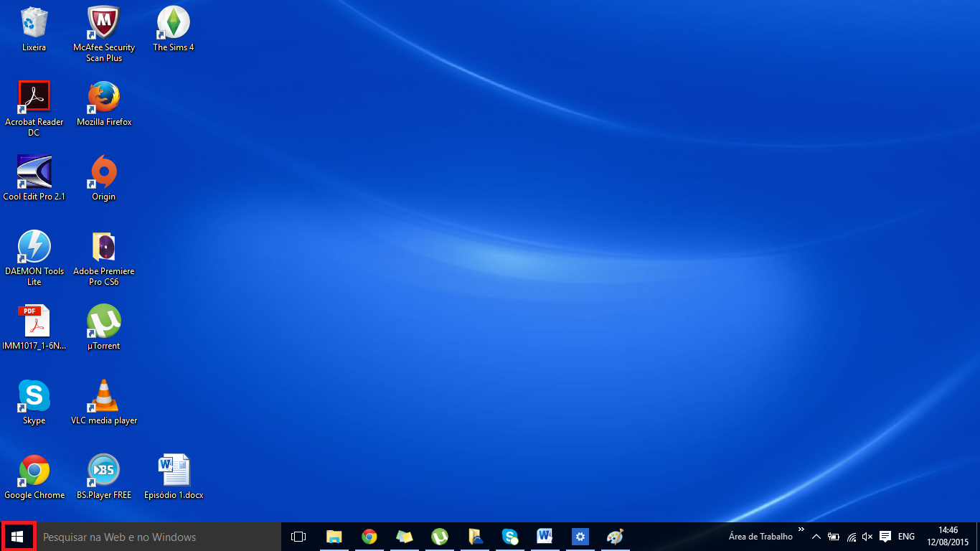This screenshot has width=980, height=551.
Task: Select Google Chrome desktop shortcut
Action: 34,477
